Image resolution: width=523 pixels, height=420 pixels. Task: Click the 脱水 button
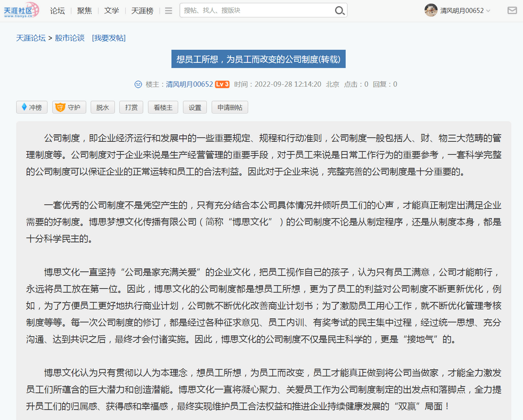click(103, 107)
